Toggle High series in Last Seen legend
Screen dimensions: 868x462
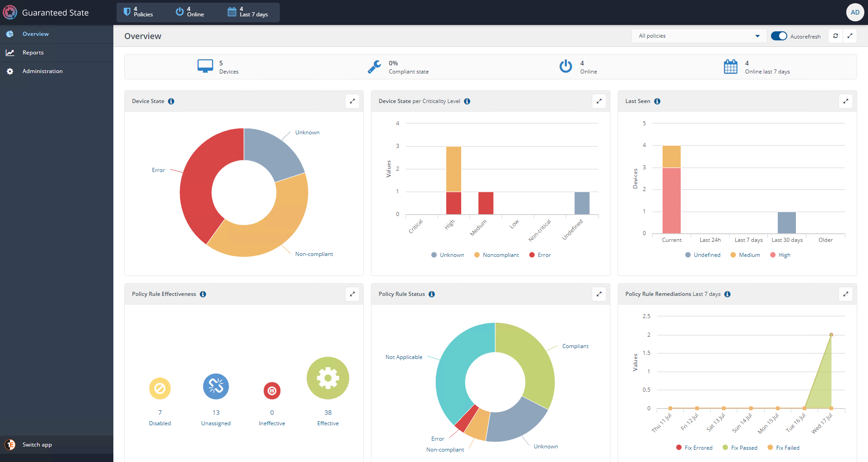click(780, 255)
